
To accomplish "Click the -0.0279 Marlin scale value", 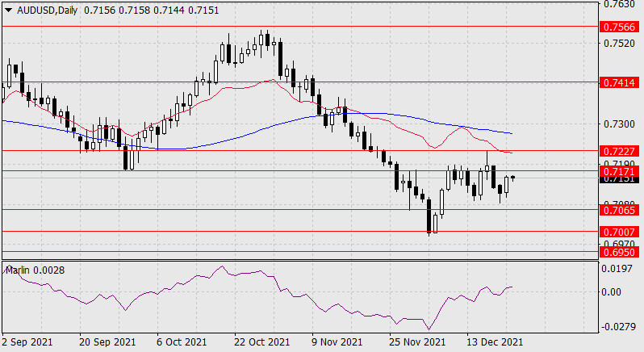I will [x=617, y=327].
